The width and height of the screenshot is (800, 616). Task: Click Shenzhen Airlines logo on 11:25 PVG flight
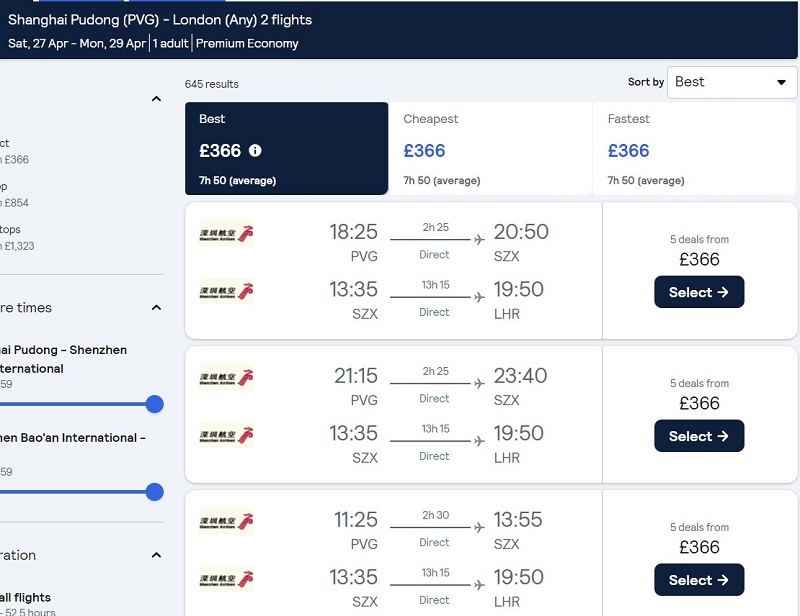[226, 522]
